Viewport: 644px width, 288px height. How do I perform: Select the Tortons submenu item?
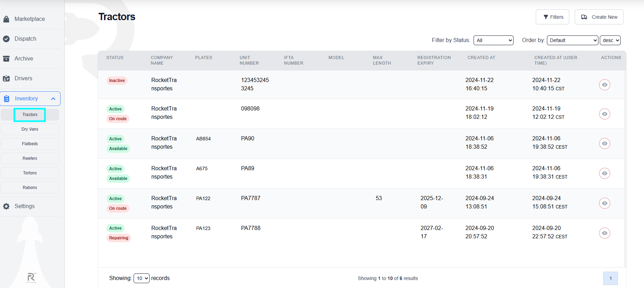click(x=30, y=173)
